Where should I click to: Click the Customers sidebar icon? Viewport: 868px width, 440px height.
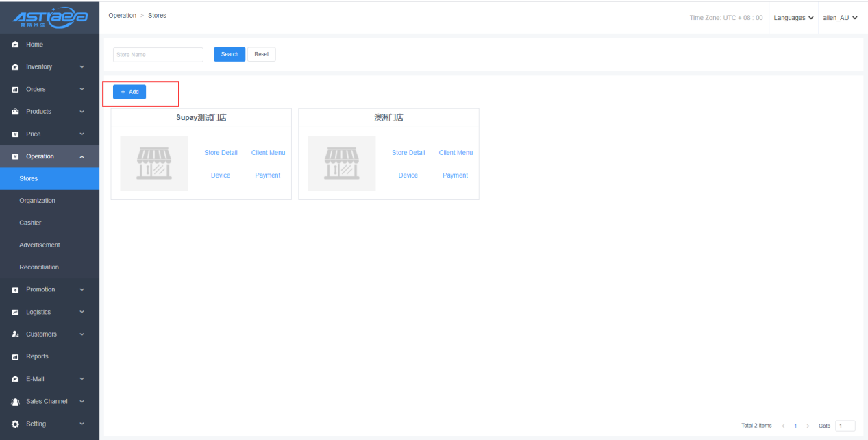(14, 334)
